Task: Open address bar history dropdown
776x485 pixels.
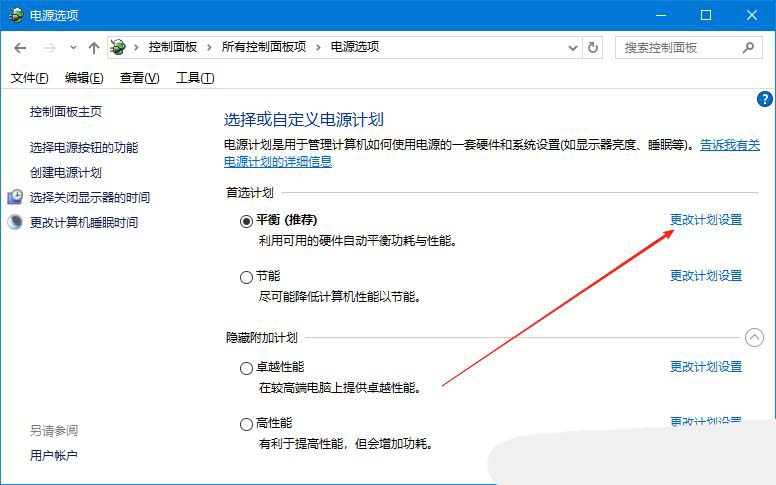Action: click(573, 48)
